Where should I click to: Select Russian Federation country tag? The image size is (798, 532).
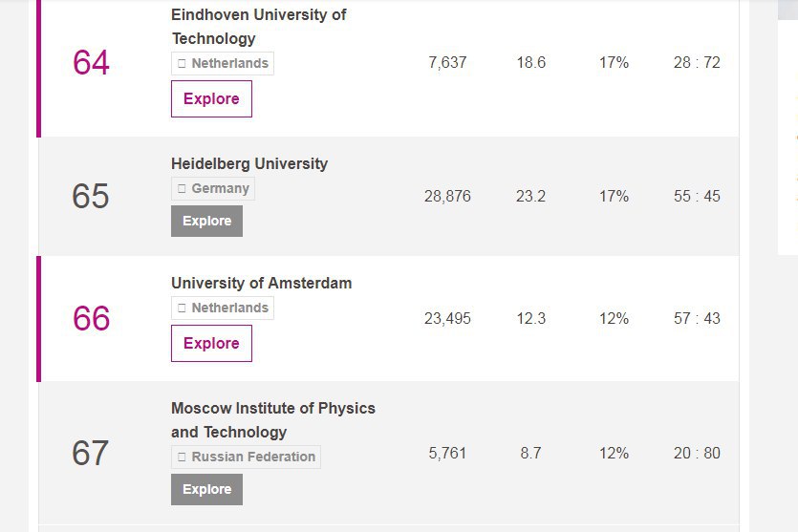tap(246, 457)
